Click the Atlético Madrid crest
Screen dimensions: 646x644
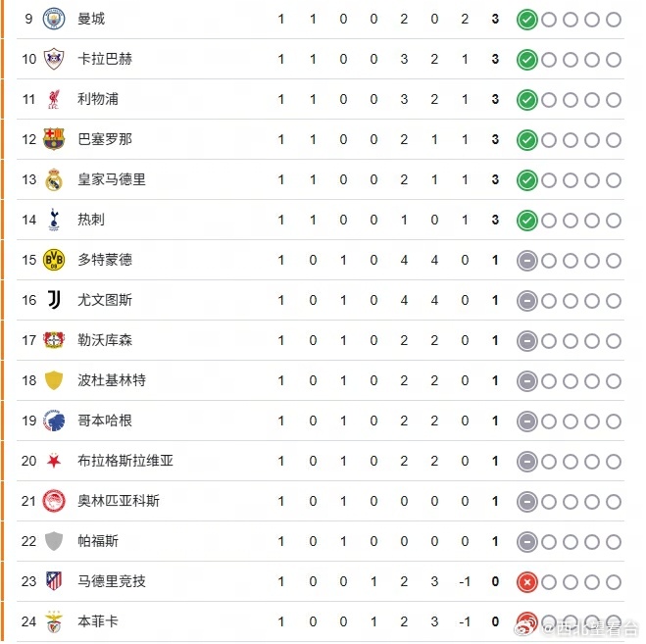click(54, 581)
